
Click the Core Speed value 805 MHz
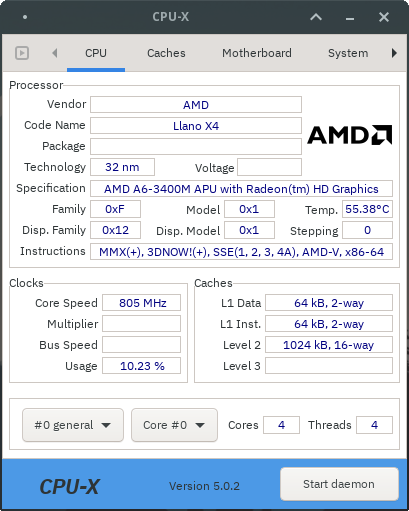tap(141, 303)
